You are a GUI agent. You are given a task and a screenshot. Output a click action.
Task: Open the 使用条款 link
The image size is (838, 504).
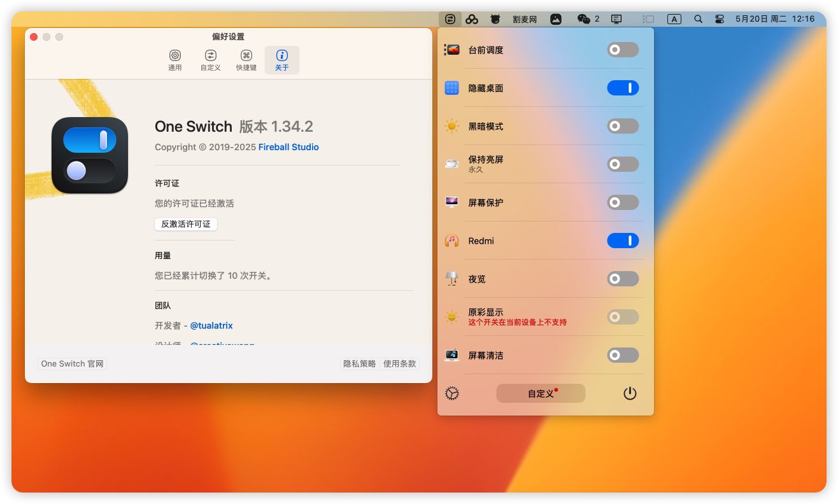coord(400,364)
